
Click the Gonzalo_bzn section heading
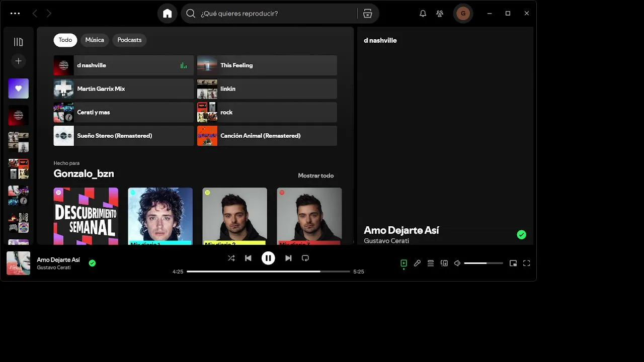coord(84,173)
